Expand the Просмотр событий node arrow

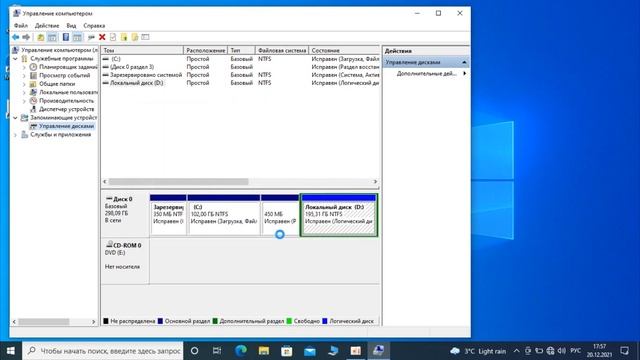24,76
